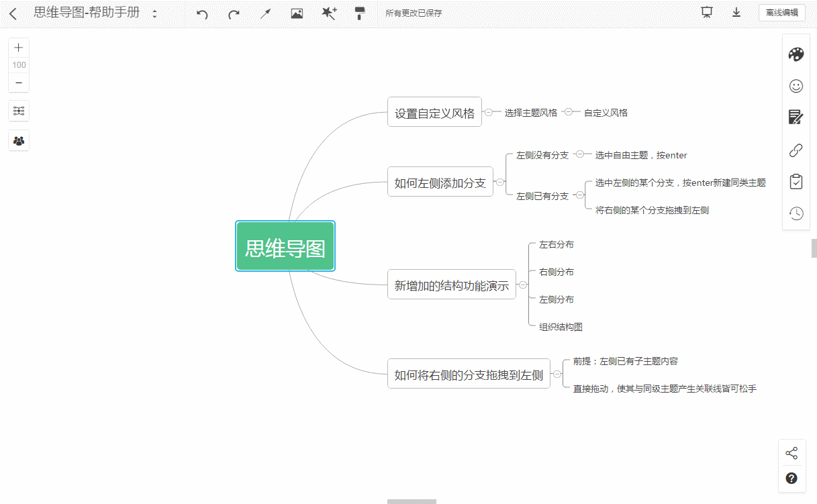This screenshot has width=817, height=504.
Task: Click 离线编辑 button
Action: point(781,13)
